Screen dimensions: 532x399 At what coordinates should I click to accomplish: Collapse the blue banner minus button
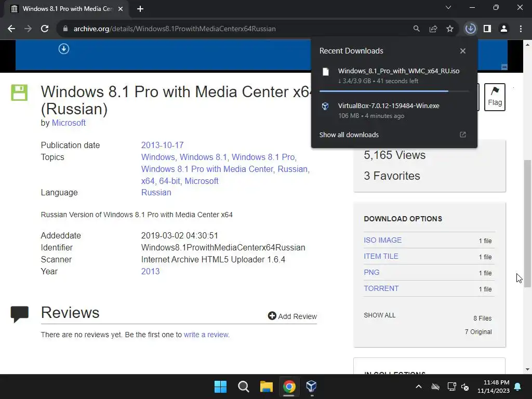pyautogui.click(x=504, y=67)
